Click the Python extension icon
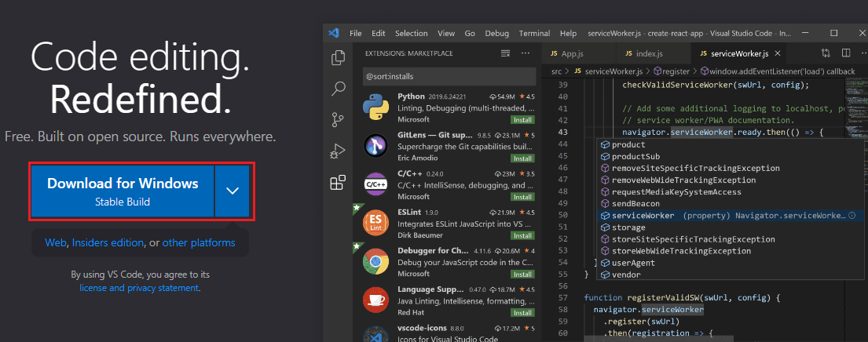Viewport: 868px width, 342px height. 375,107
